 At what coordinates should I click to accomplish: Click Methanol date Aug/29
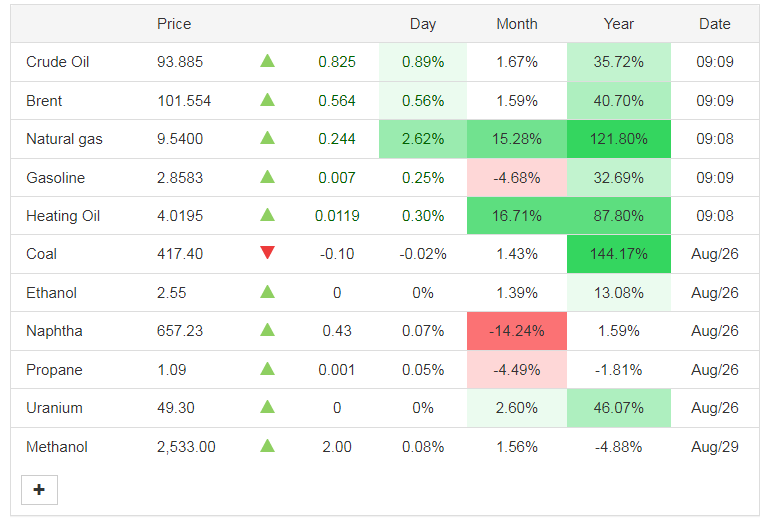715,447
